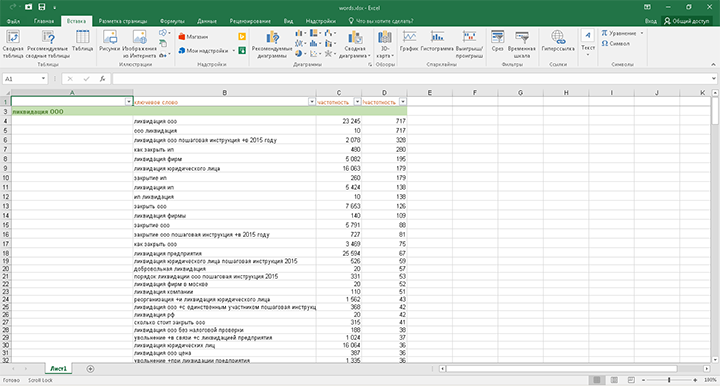Click the Общий доступ share button
Viewport: 720px width, 386px height.
[686, 21]
